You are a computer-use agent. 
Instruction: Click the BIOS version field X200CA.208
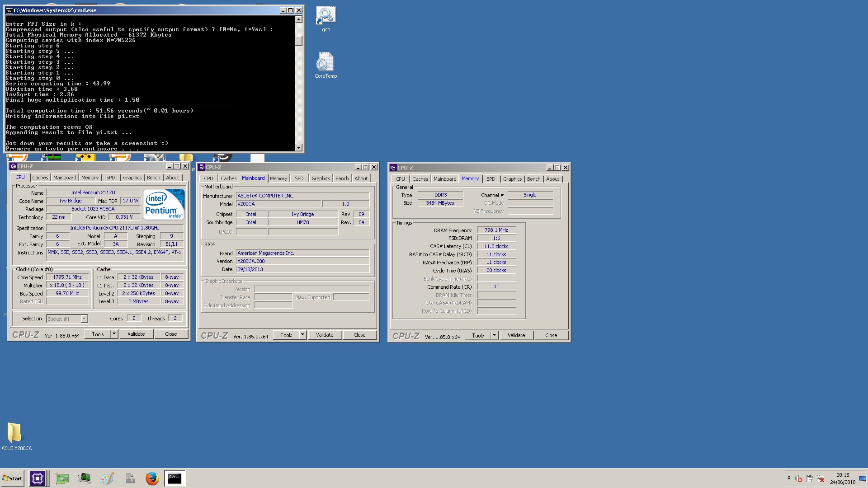point(302,261)
